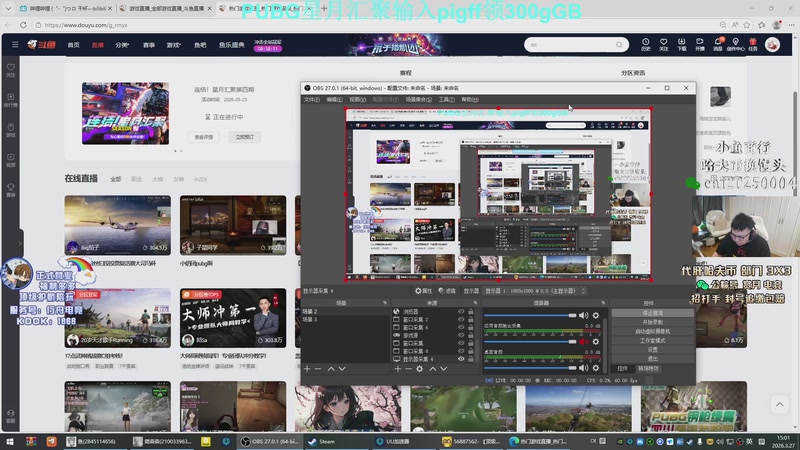Image resolution: width=800 pixels, height=450 pixels.
Task: Open the OBS 场景集合(S) menu
Action: coord(418,99)
